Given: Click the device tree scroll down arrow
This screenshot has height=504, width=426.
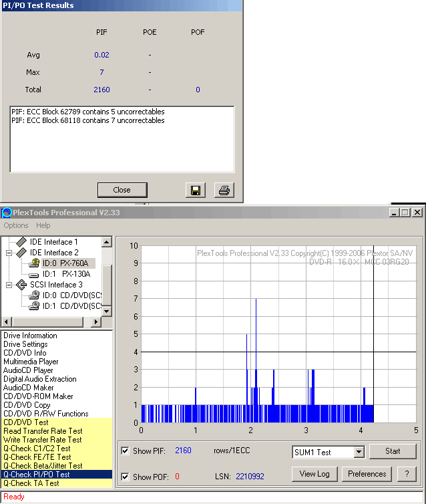Looking at the screenshot, I should point(106,311).
